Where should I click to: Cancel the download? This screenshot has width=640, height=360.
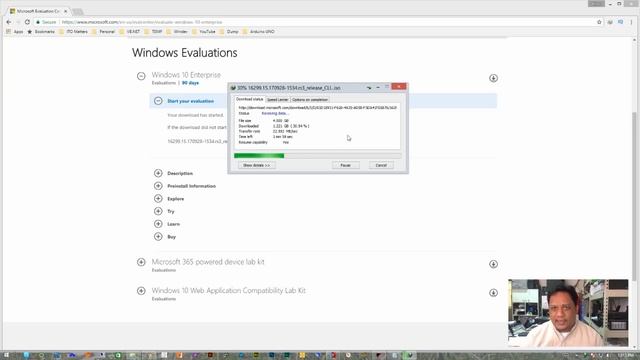[x=381, y=165]
